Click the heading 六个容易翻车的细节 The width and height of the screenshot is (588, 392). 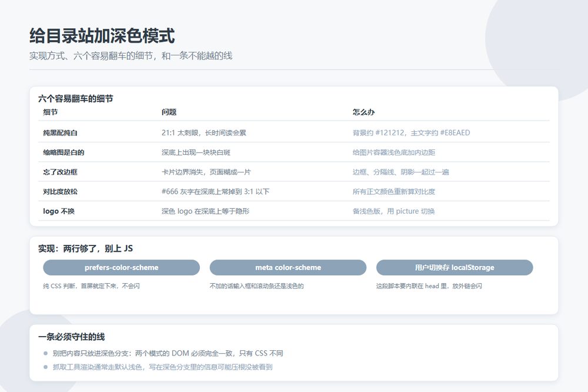point(76,99)
